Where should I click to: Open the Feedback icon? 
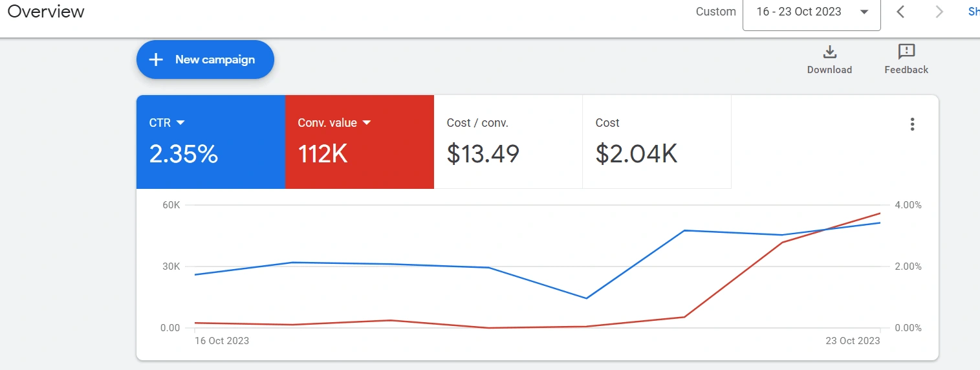(x=906, y=52)
